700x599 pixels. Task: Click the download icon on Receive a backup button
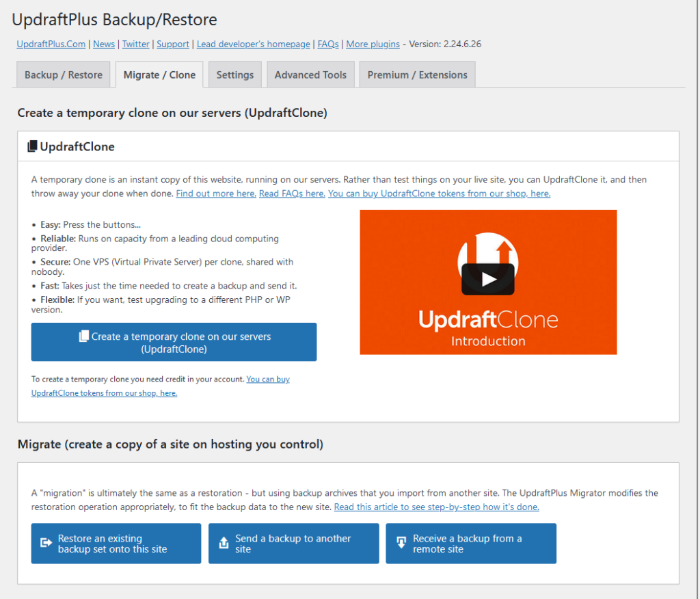click(401, 543)
